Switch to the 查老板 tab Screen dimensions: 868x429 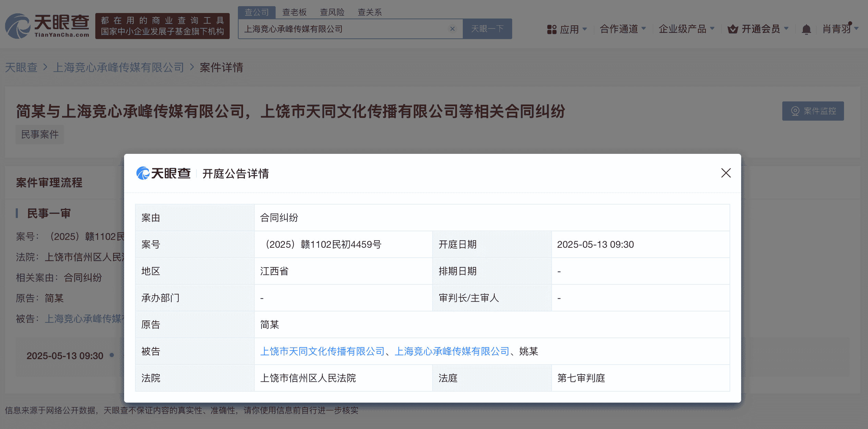294,12
